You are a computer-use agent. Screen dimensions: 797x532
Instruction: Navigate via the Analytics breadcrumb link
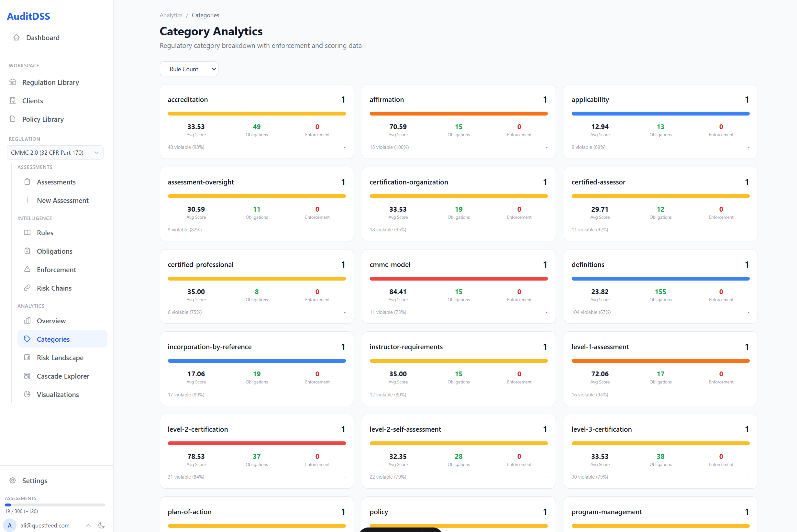coord(171,15)
